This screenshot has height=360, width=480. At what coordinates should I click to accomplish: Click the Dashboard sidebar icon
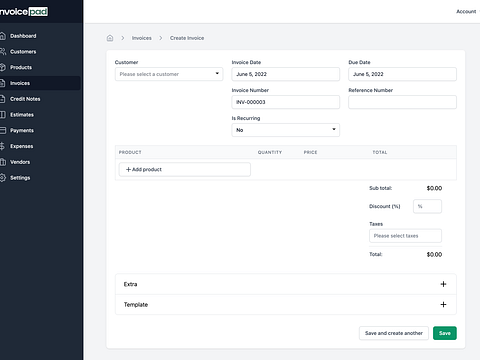3,36
